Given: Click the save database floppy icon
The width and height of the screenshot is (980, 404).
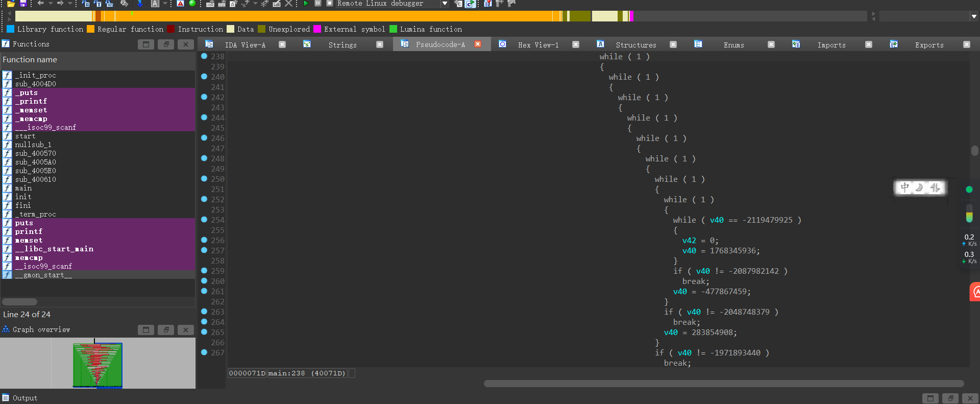Looking at the screenshot, I should [22, 3].
